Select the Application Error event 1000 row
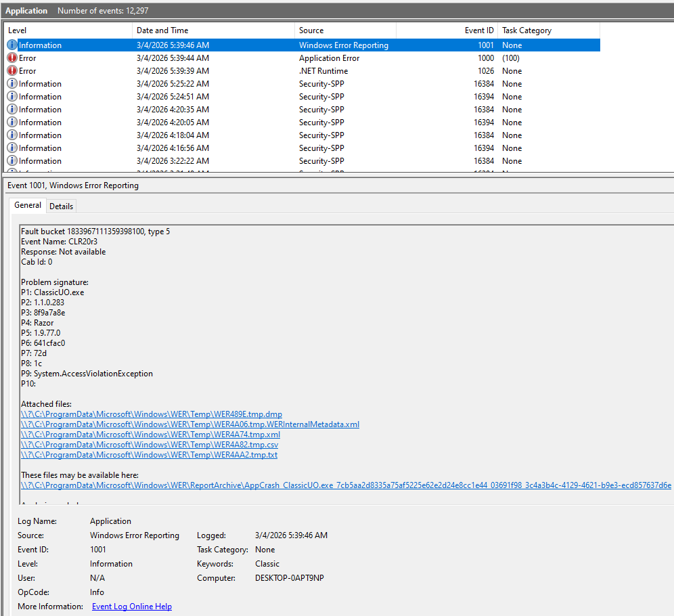Viewport: 674px width, 616px height. coord(302,58)
